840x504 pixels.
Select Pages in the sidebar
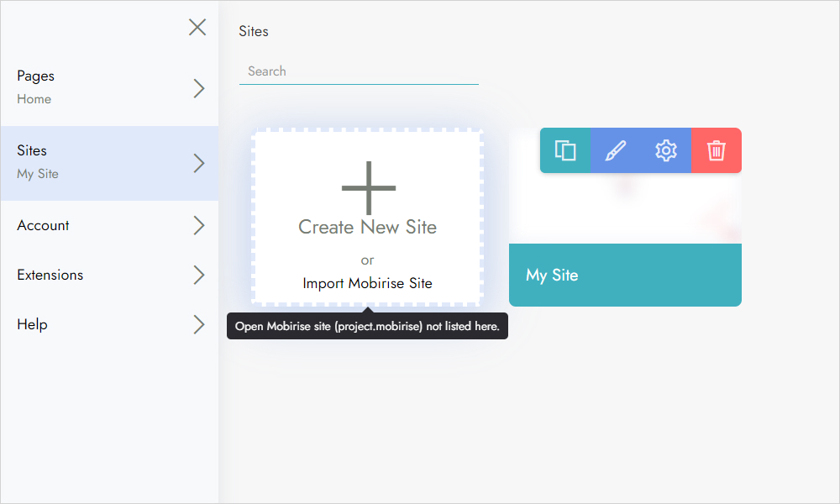pos(35,76)
